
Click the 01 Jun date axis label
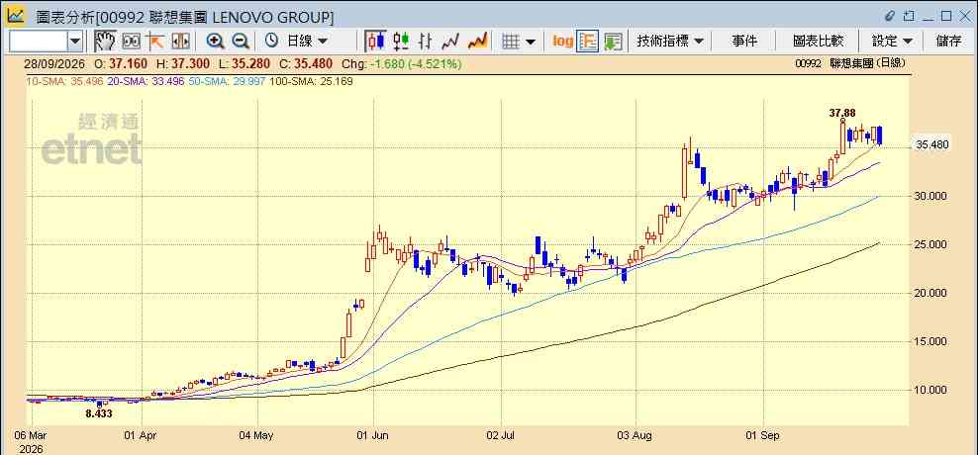click(x=373, y=435)
